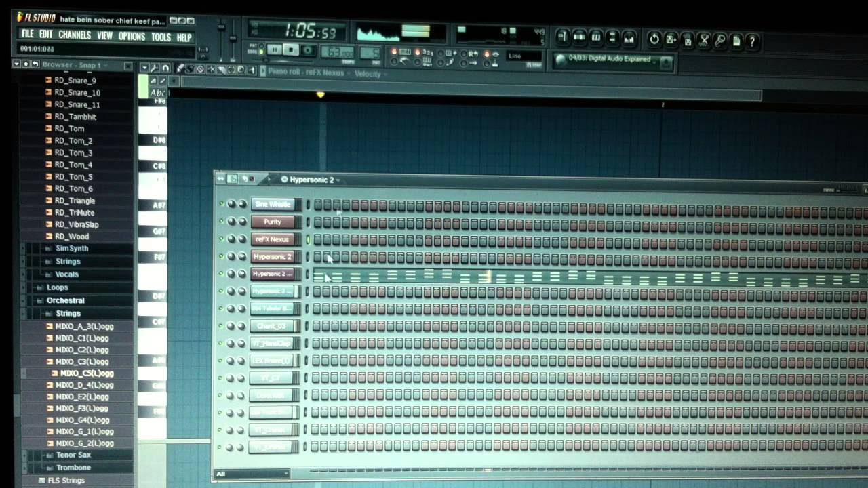
Task: Select the piano roll zoom tool
Action: (x=241, y=70)
